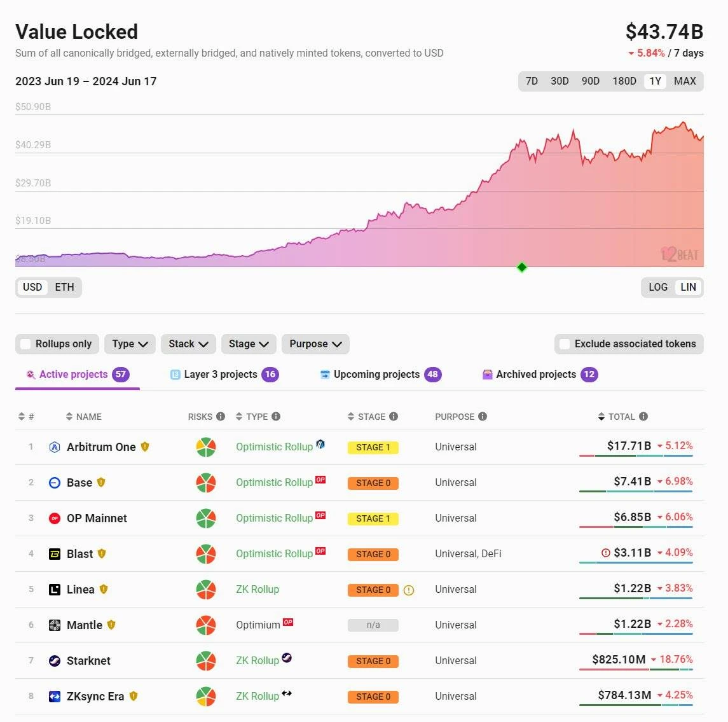728x722 pixels.
Task: Click the Arbitrum One project logo
Action: tap(54, 447)
